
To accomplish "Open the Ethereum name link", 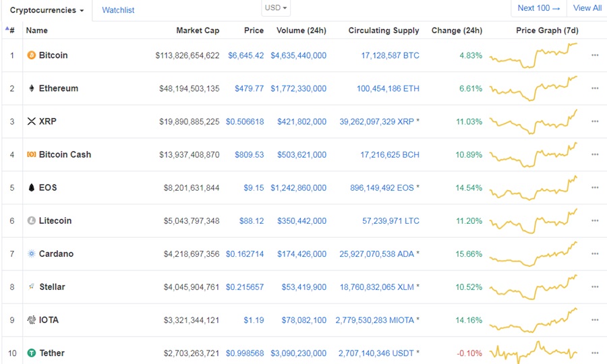I will (59, 88).
